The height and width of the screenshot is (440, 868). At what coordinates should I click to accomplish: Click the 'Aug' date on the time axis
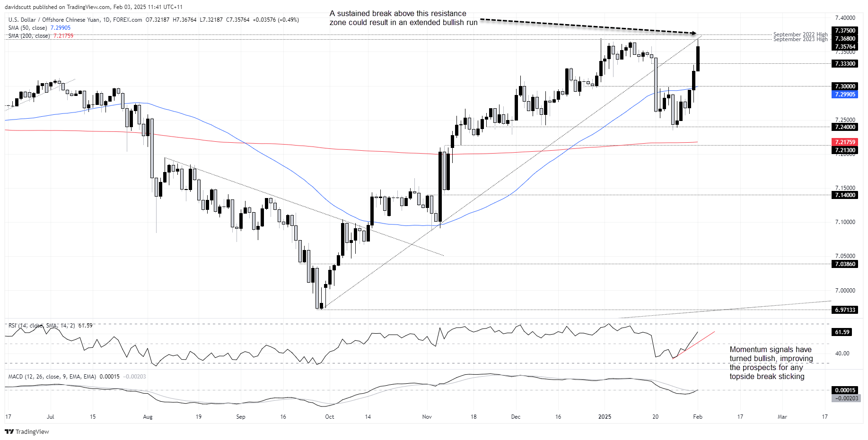(x=148, y=417)
